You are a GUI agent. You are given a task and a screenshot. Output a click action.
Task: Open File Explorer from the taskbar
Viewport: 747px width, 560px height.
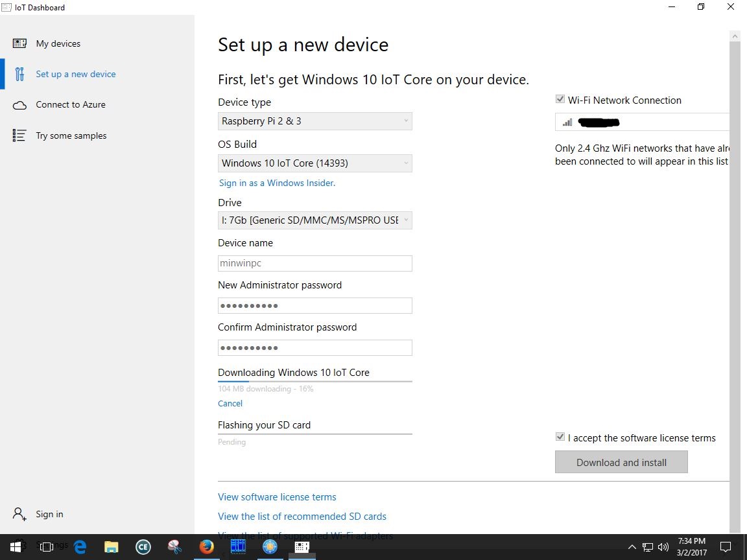coord(112,546)
